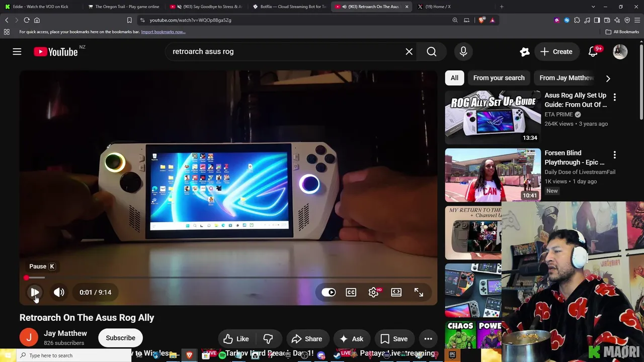
Task: Toggle the browser sidebar panel
Action: click(x=597, y=20)
